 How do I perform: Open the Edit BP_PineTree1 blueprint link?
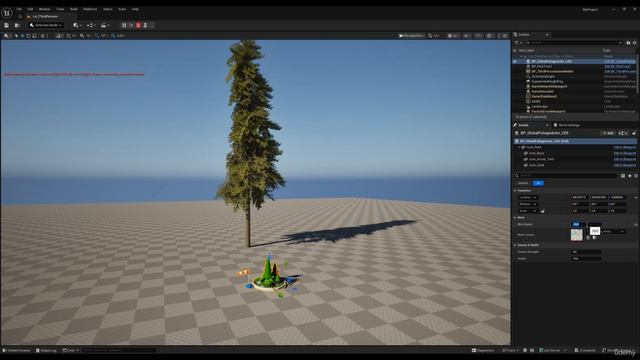pos(618,67)
